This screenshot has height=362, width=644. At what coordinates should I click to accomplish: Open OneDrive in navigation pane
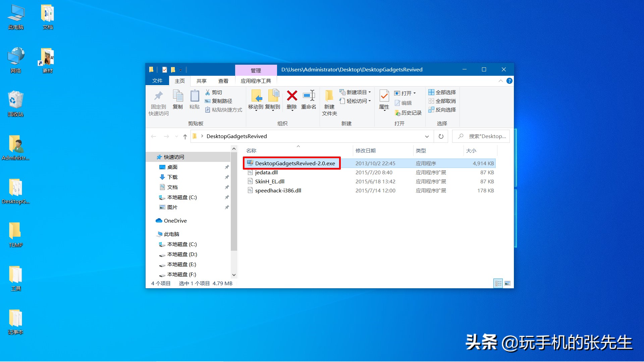pyautogui.click(x=175, y=221)
